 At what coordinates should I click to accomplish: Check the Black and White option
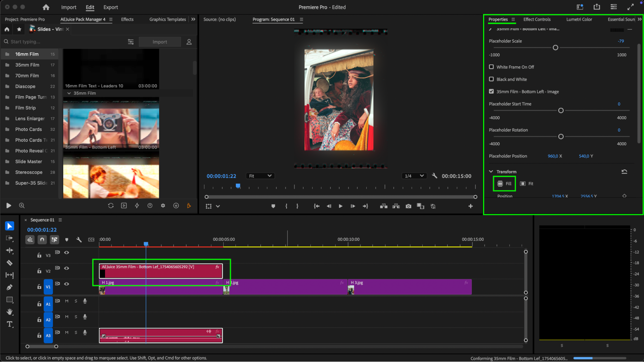point(491,79)
